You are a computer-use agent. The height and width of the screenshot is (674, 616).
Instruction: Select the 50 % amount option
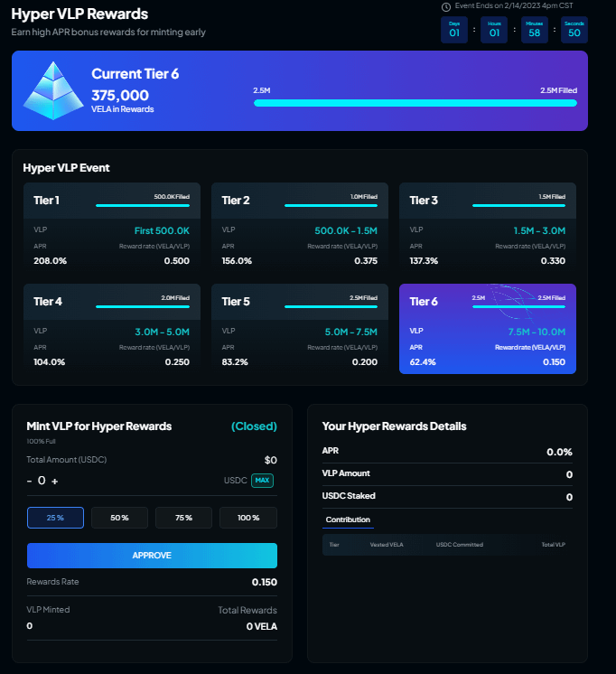click(x=119, y=518)
